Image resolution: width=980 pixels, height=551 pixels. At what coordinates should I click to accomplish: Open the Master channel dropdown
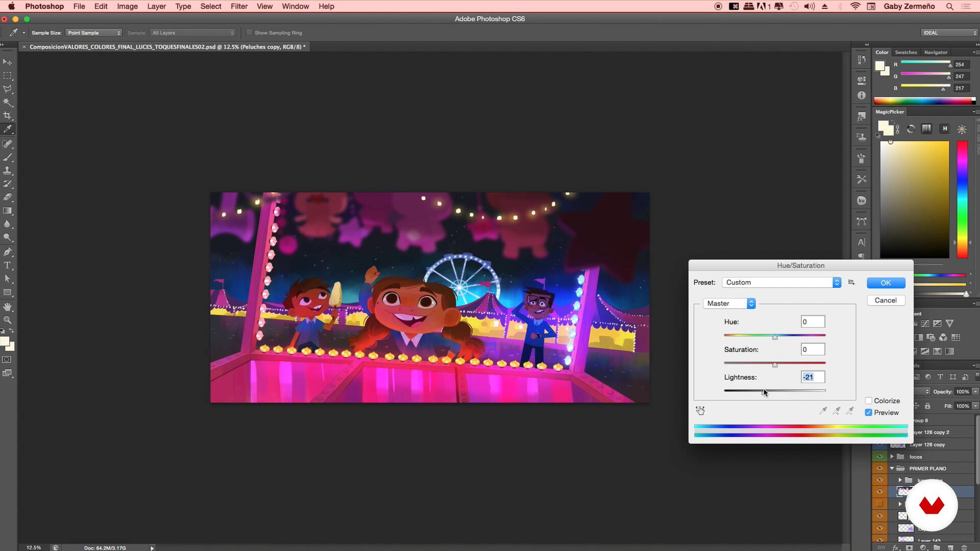tap(729, 304)
